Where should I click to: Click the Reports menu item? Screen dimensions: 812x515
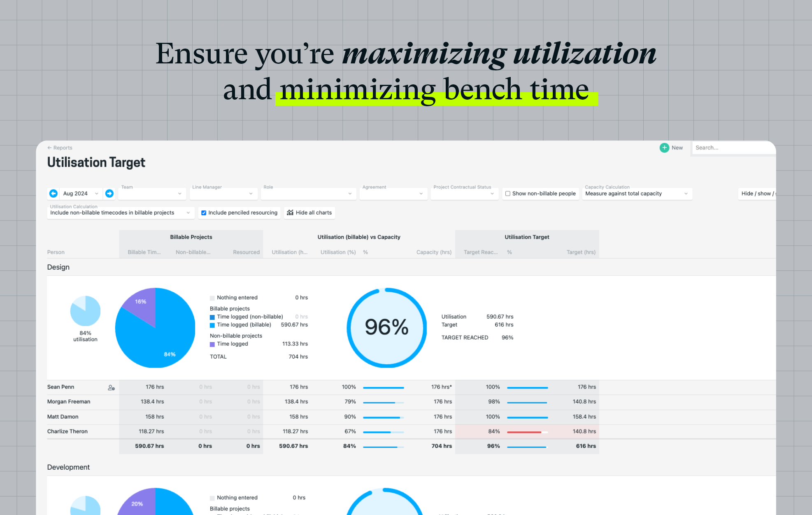click(60, 147)
